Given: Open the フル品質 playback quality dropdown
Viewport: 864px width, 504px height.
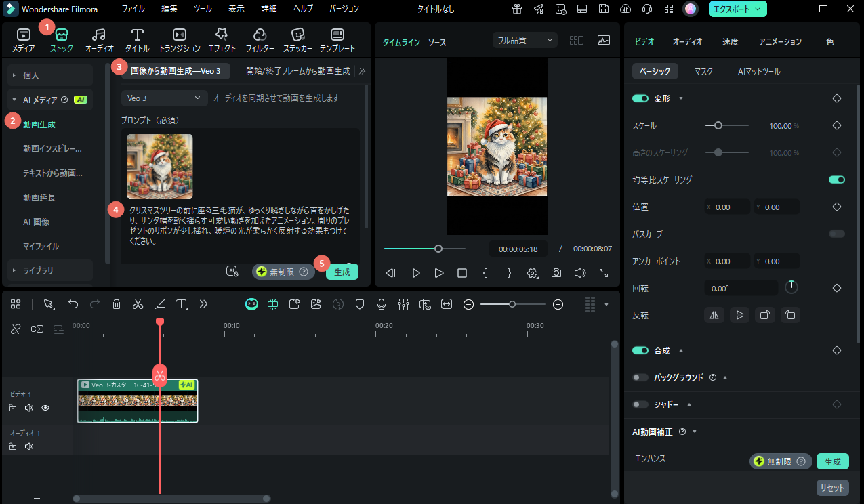Looking at the screenshot, I should pyautogui.click(x=524, y=39).
